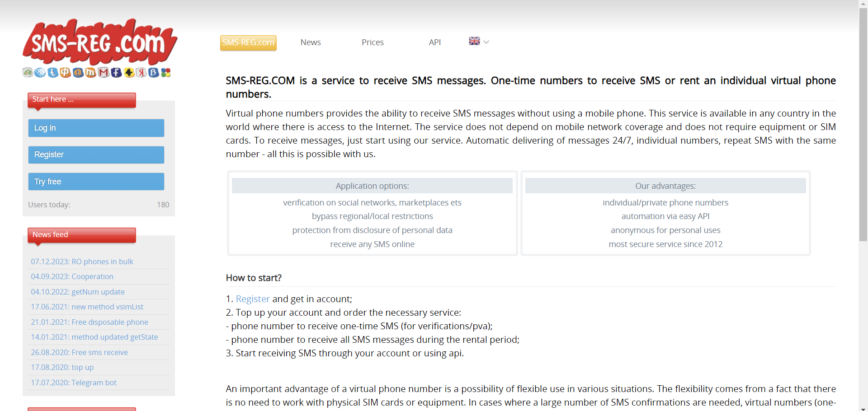Click the four-colored squares icon under logo
This screenshot has height=411, width=868.
pos(166,72)
